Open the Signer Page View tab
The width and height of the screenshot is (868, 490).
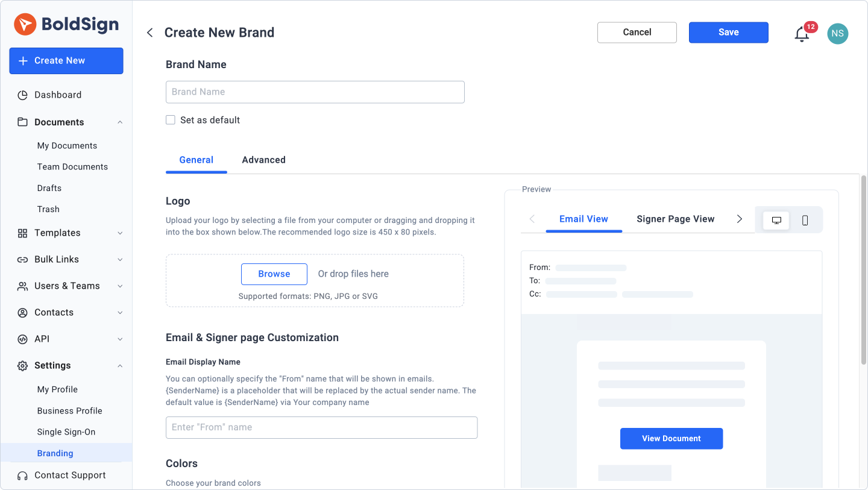(675, 219)
